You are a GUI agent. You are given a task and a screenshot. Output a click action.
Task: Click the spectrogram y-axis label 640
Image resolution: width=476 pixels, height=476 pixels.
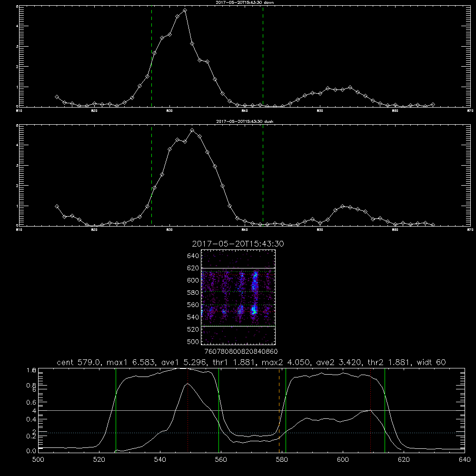[193, 256]
